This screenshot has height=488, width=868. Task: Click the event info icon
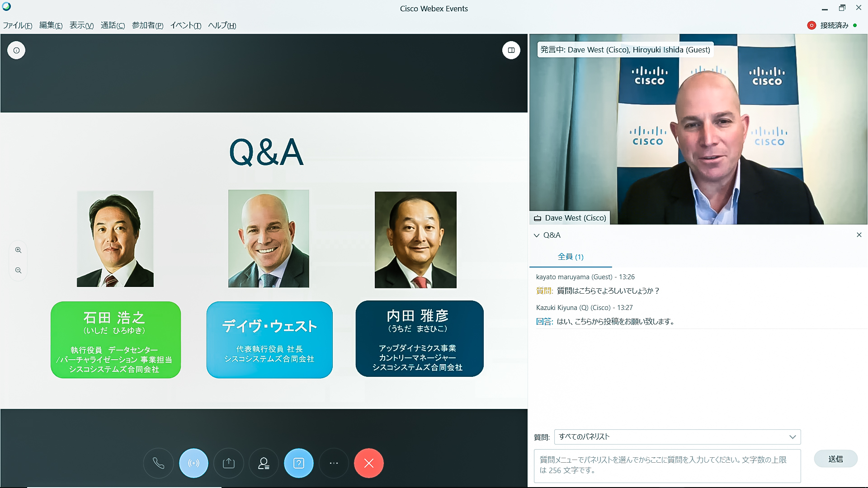pos(16,50)
